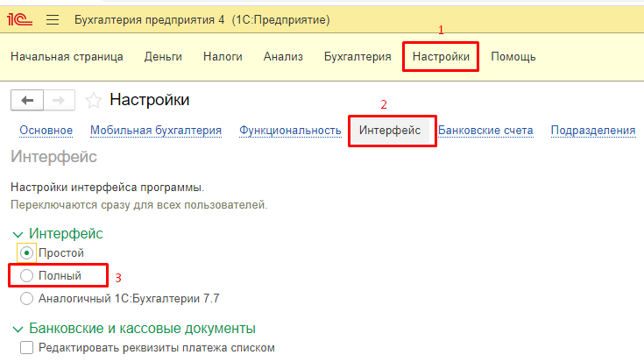
Task: Click the Настройки page heading
Action: [x=150, y=100]
